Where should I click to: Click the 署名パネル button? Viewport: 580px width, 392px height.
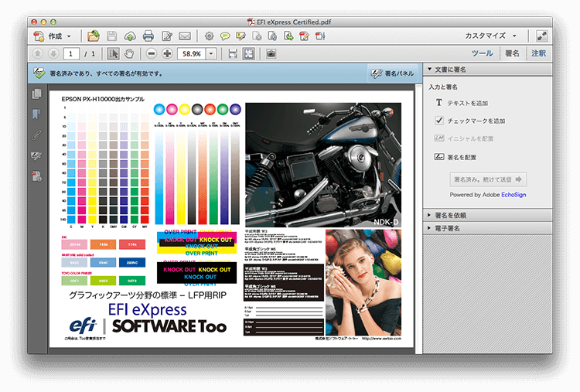pyautogui.click(x=393, y=73)
